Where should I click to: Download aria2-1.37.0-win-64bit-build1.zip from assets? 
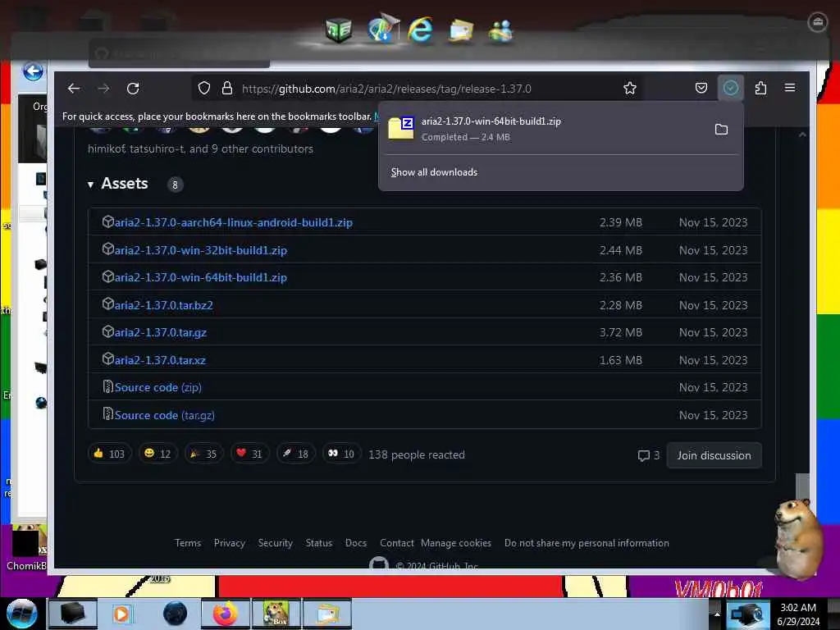(201, 277)
